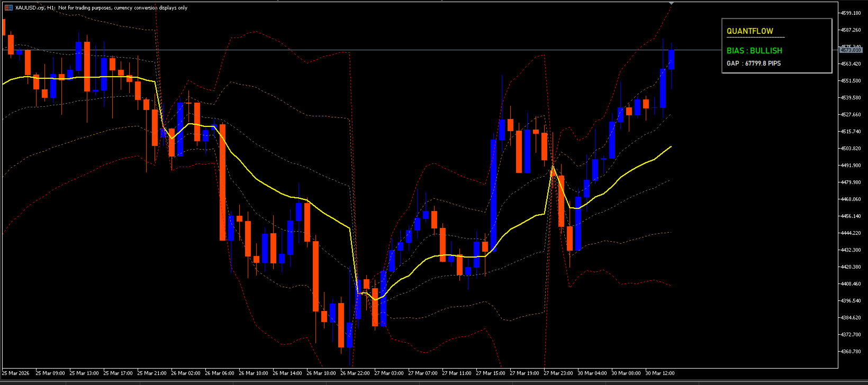Click the 30 Mar 04:00 time label
Screen dimensions: 868x385
click(592, 373)
